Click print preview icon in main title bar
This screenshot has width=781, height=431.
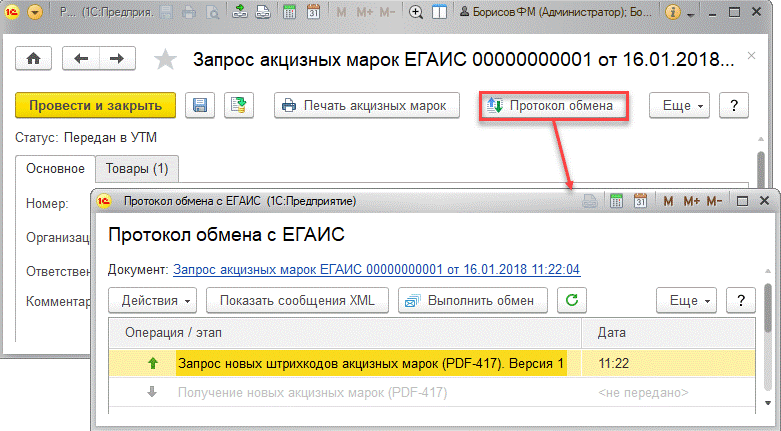(x=213, y=12)
